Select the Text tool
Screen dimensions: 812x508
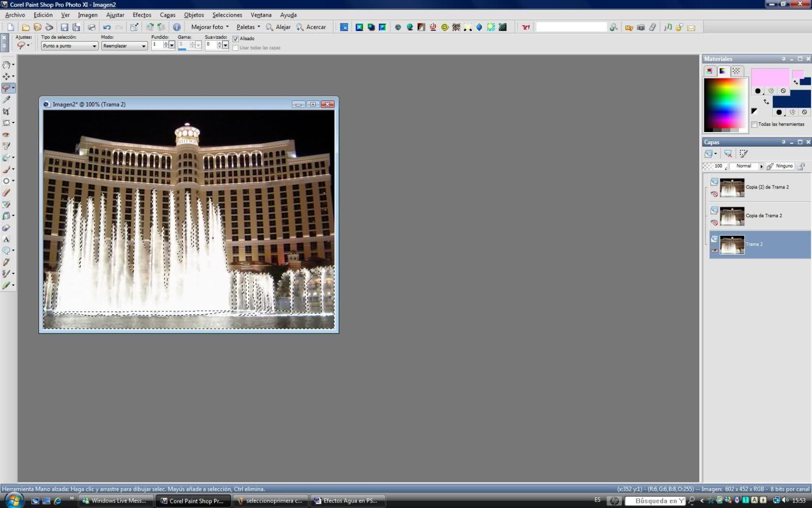pyautogui.click(x=7, y=239)
